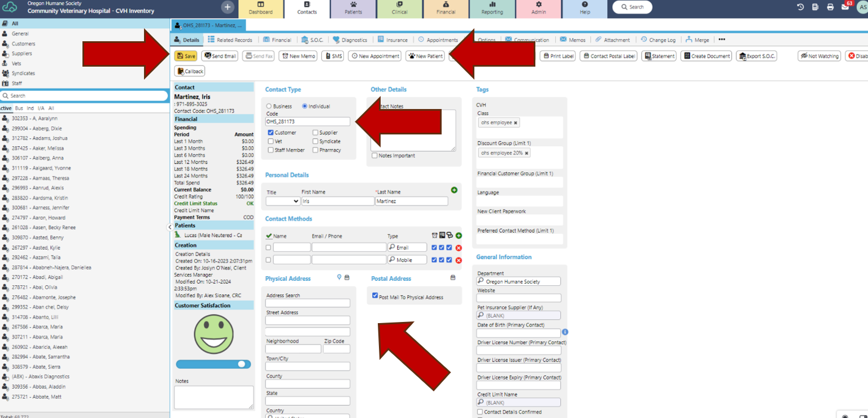868x418 pixels.
Task: Click the contact list Search box
Action: tap(84, 95)
